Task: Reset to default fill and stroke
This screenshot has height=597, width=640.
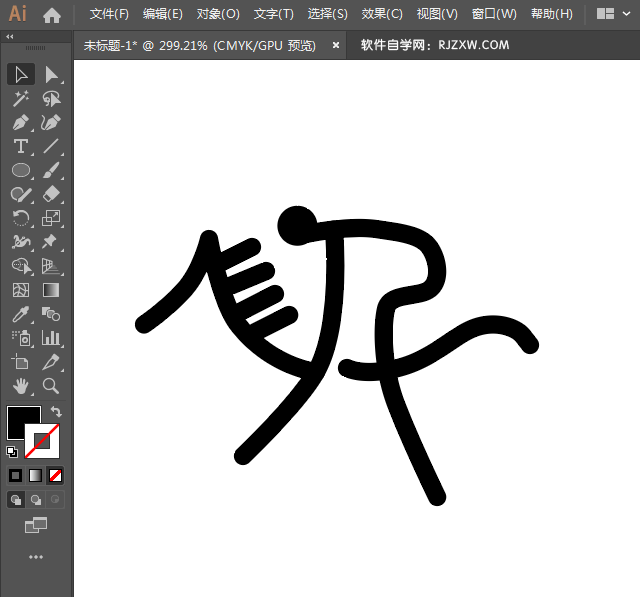Action: (12, 452)
